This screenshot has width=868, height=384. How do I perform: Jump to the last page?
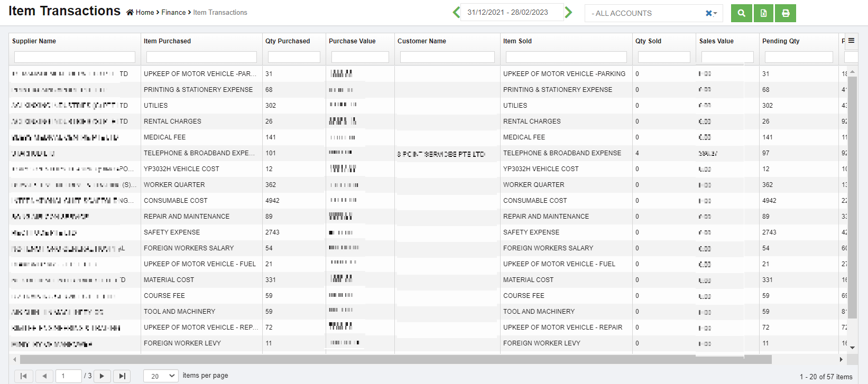pyautogui.click(x=122, y=376)
